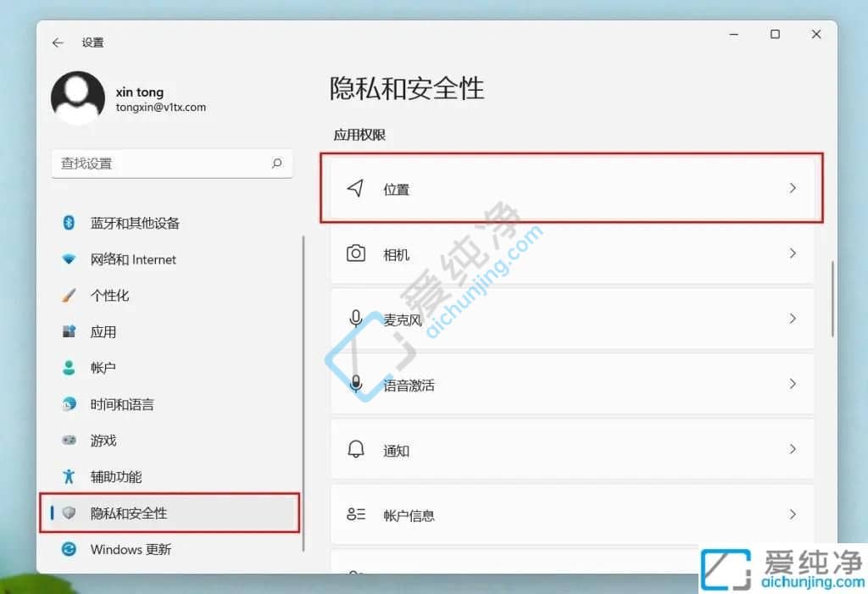Click the personalization brush icon in sidebar

click(x=69, y=295)
